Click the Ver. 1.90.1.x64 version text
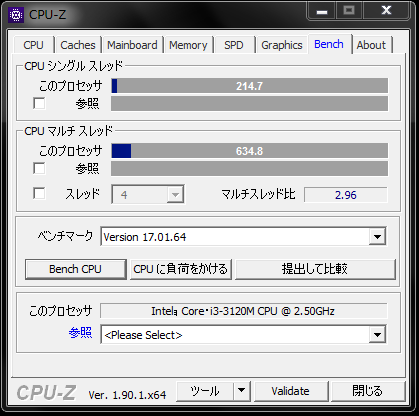419x416 pixels. pos(127,395)
